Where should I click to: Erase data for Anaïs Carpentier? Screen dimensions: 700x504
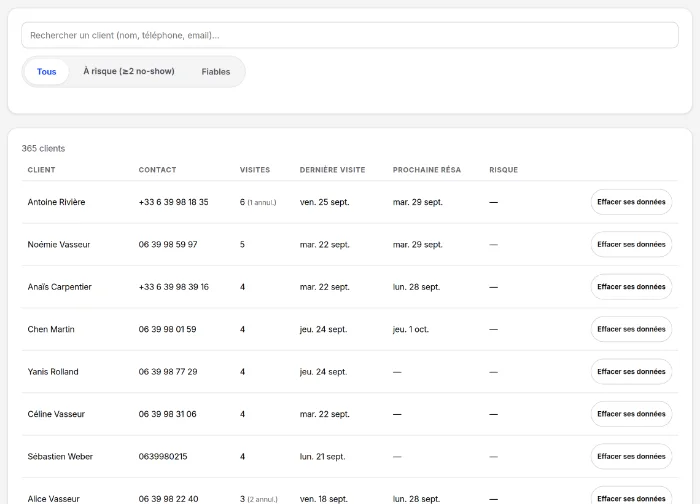631,287
